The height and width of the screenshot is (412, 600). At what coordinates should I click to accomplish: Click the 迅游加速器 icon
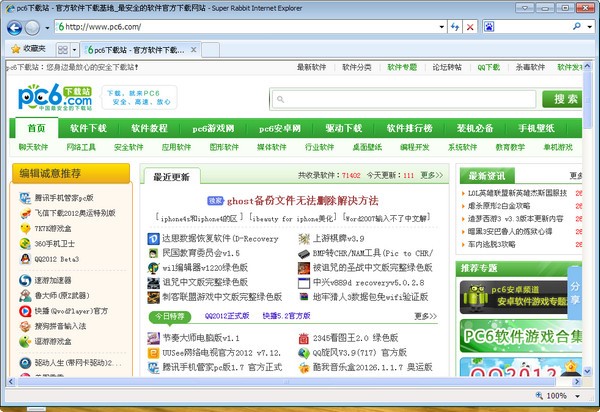point(25,280)
